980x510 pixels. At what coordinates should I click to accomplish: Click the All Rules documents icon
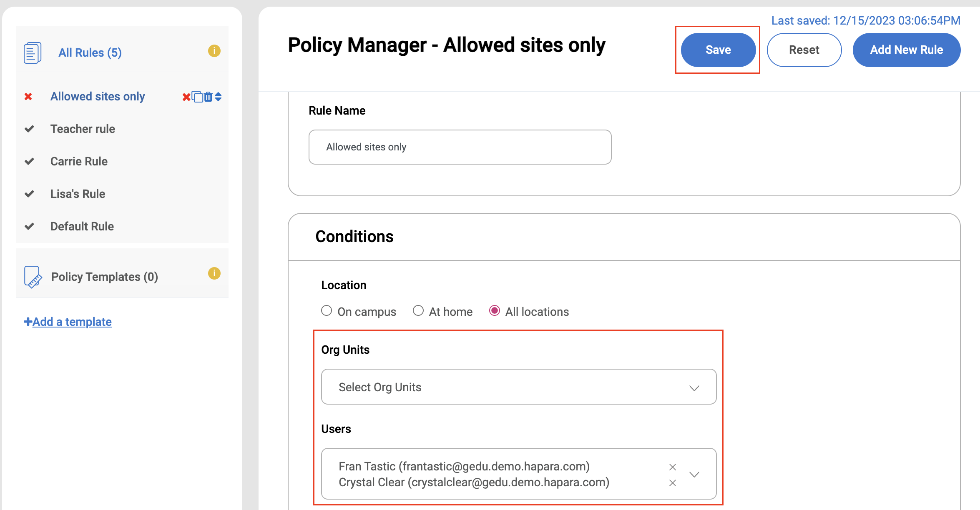point(33,53)
